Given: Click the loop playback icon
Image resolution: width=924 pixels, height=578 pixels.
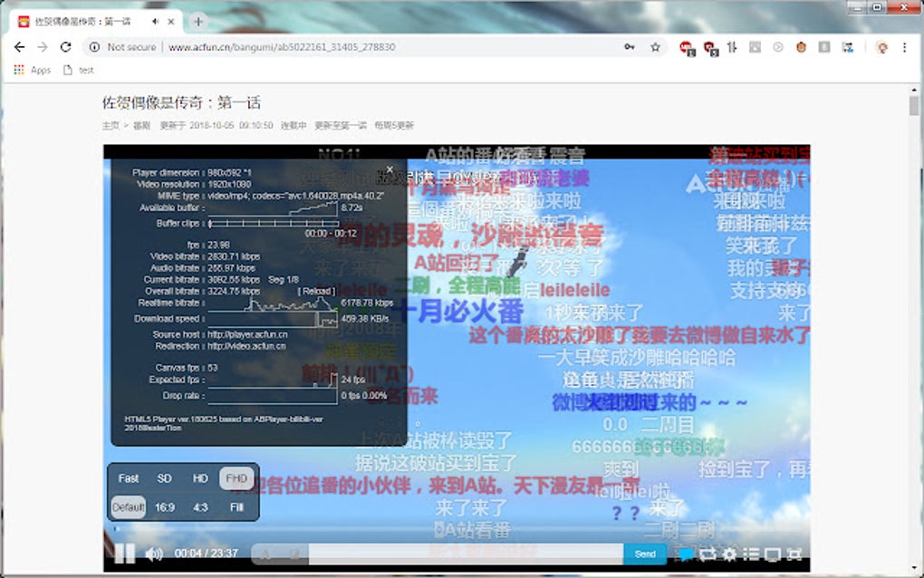Looking at the screenshot, I should point(707,554).
